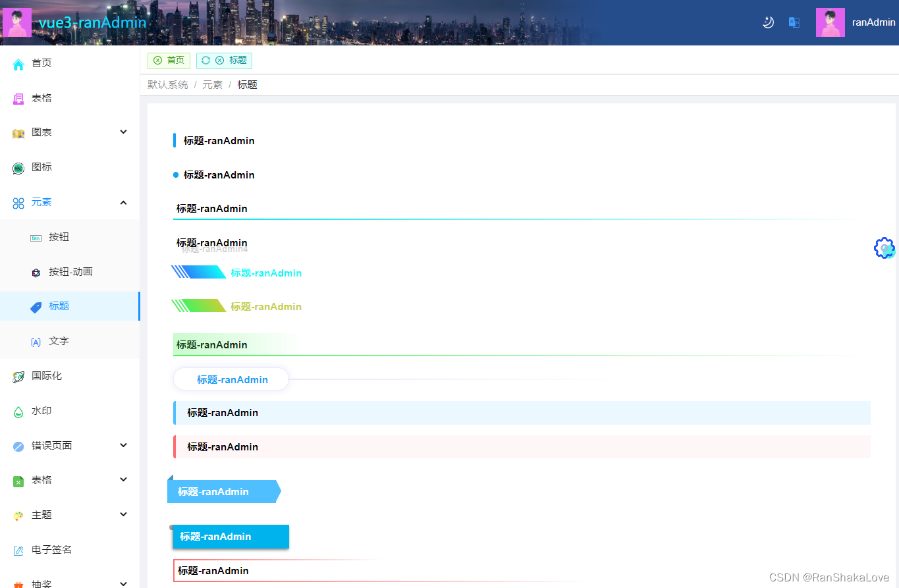The image size is (899, 588).
Task: Close the 标题 tab with its x icon
Action: [x=220, y=61]
